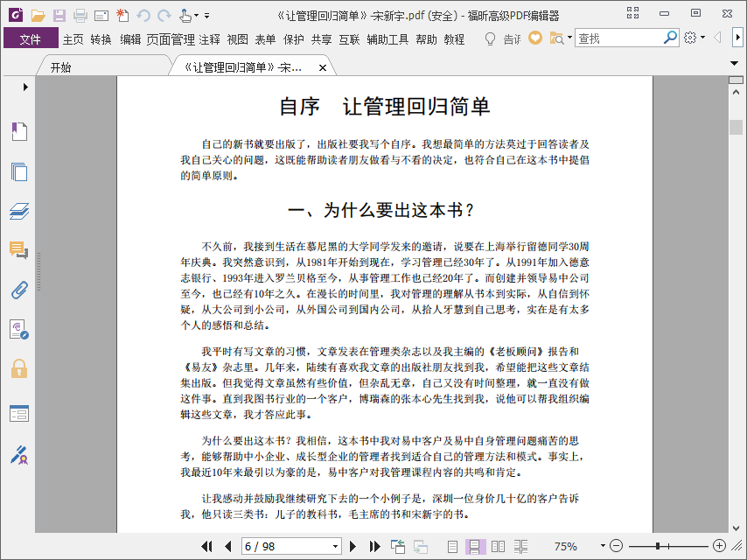
Task: Open the 辅助工具 ribbon tab
Action: pyautogui.click(x=387, y=39)
